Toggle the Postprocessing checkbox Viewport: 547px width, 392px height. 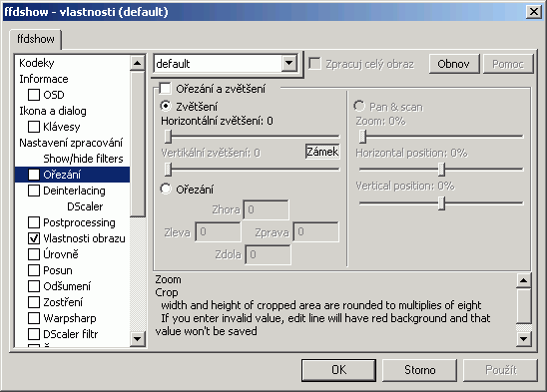click(x=34, y=222)
